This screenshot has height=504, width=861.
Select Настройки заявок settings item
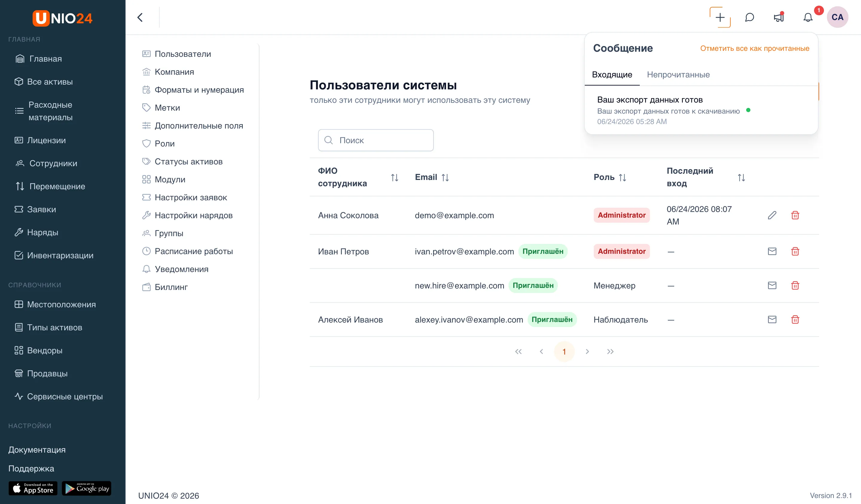pyautogui.click(x=184, y=198)
